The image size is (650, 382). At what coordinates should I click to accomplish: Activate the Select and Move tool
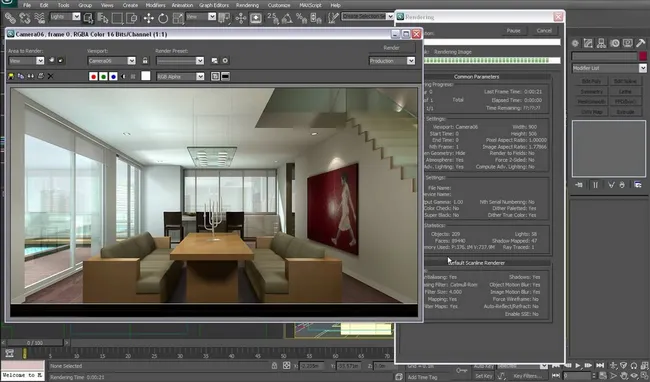coord(148,18)
